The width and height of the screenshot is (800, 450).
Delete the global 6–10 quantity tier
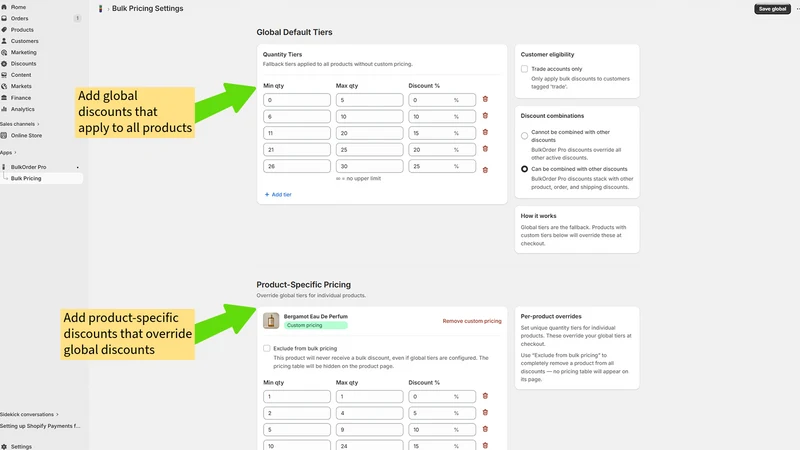pyautogui.click(x=485, y=116)
